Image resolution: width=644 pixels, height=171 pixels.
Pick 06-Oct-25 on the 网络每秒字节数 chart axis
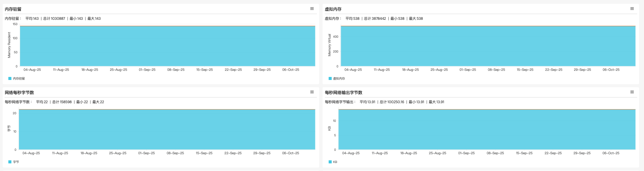pyautogui.click(x=290, y=153)
